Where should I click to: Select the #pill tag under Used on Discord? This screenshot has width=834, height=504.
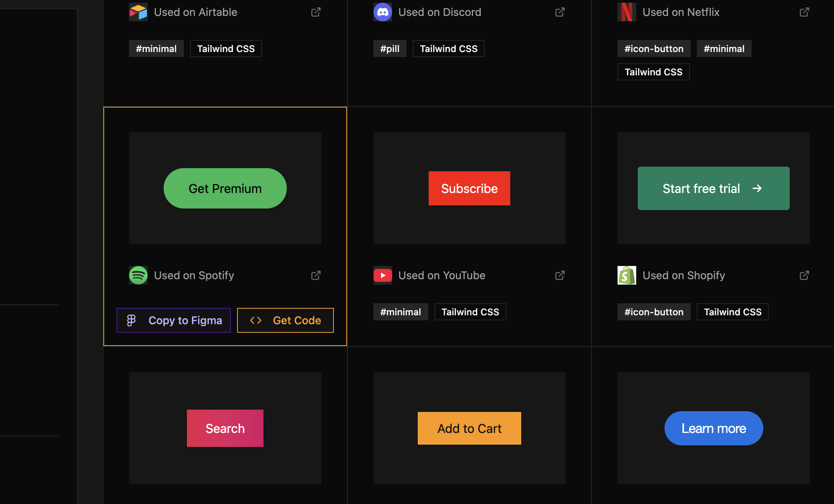pyautogui.click(x=389, y=48)
